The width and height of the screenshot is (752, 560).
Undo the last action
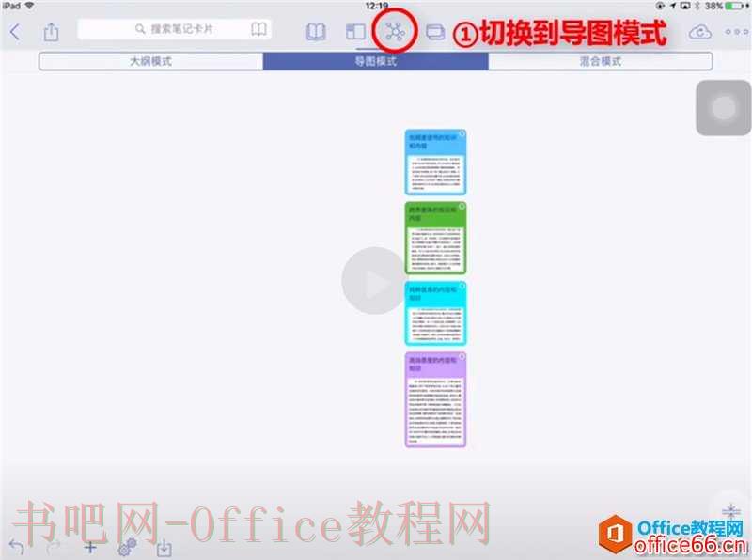tap(16, 547)
